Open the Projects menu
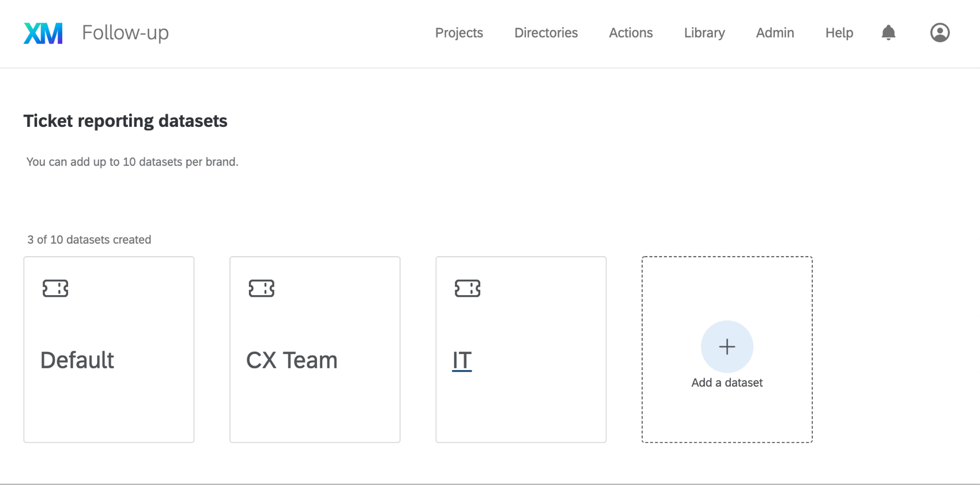This screenshot has width=980, height=490. 459,33
